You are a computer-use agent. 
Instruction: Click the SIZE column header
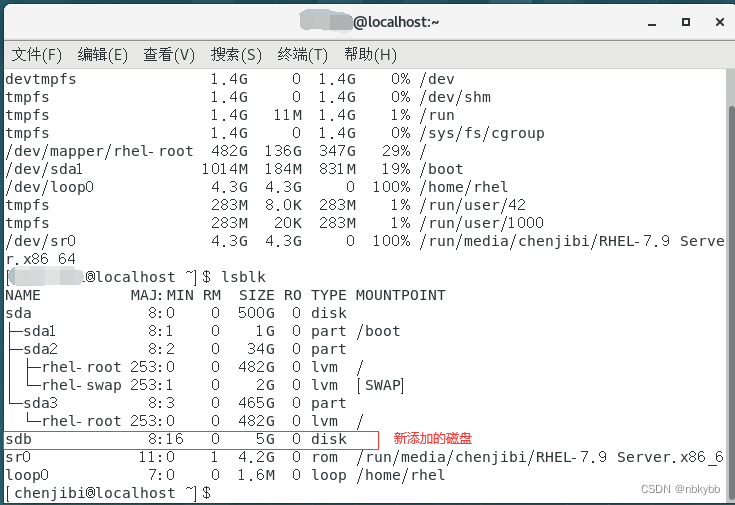click(x=257, y=295)
